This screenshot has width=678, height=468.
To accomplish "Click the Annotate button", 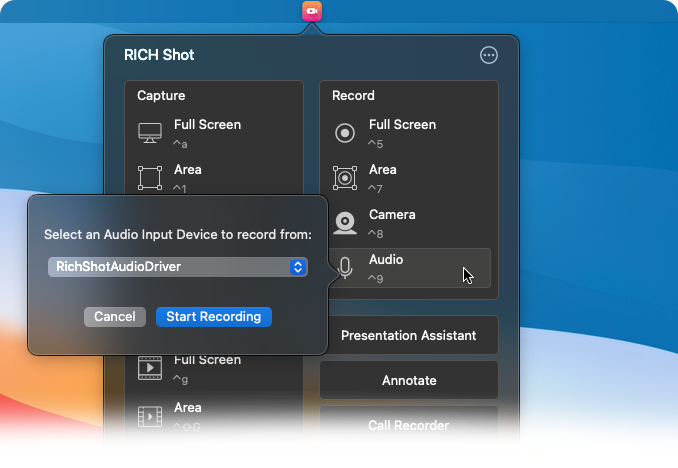I will (409, 380).
